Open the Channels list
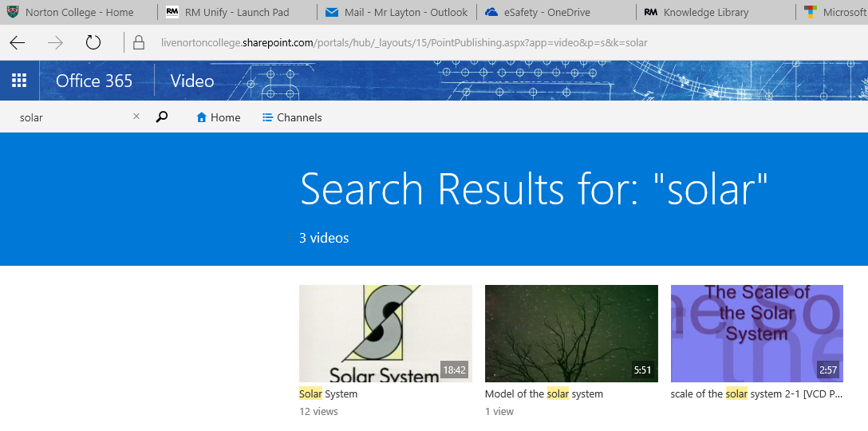The width and height of the screenshot is (868, 431). pyautogui.click(x=292, y=117)
